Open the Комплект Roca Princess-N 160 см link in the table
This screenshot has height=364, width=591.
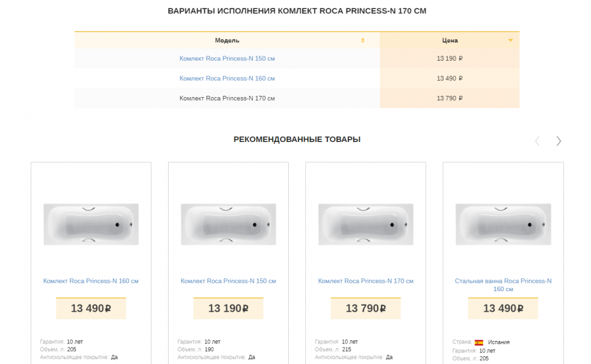227,79
